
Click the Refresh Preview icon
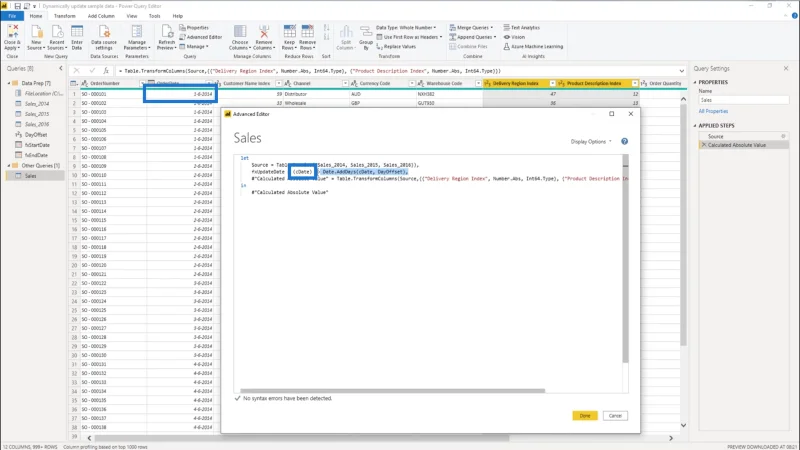coord(166,37)
